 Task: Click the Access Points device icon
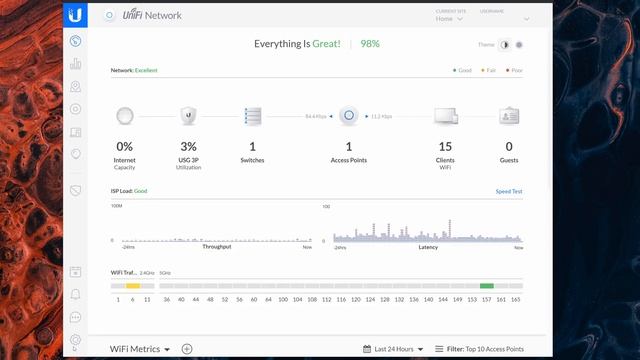349,116
